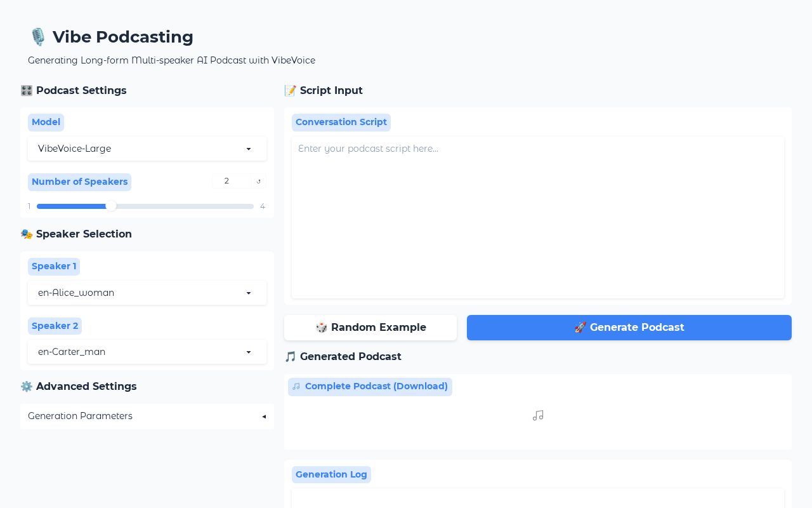Screen dimensions: 812x508
Task: Open the Speaker 2 voice dropdown
Action: (x=147, y=352)
